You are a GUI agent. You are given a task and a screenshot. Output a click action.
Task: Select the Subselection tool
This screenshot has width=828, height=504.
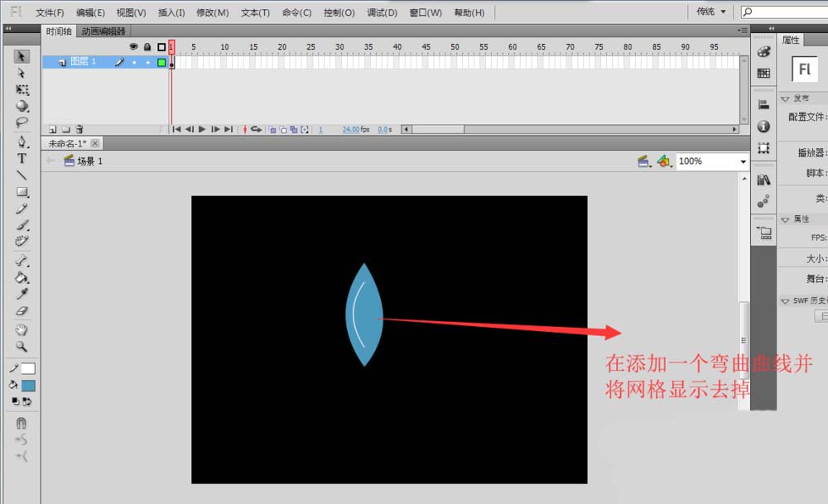point(22,73)
